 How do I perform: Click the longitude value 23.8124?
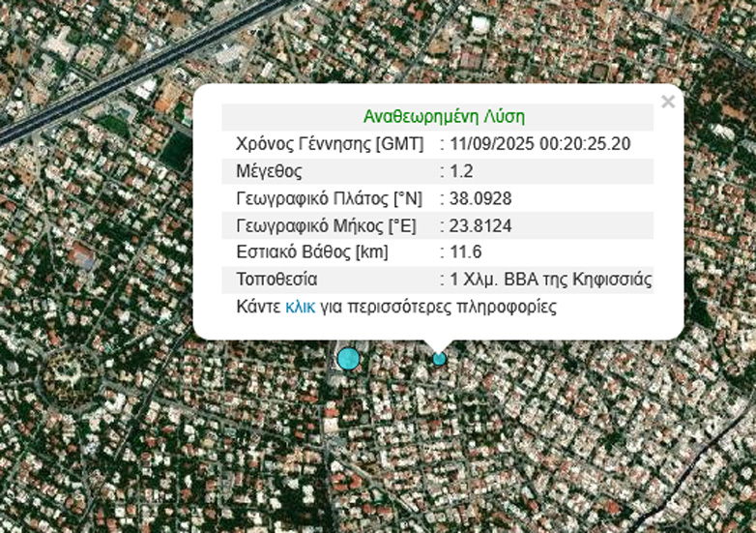(x=480, y=225)
